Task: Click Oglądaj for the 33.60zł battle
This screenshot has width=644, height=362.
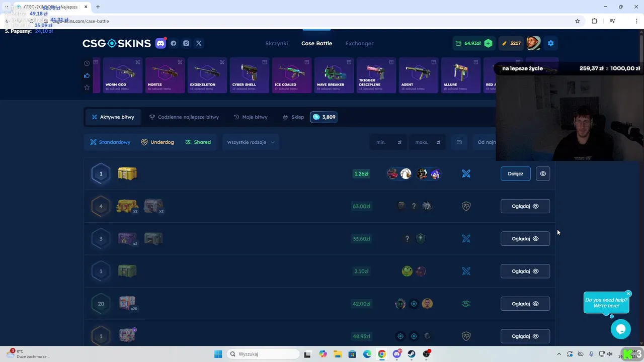Action: (x=525, y=239)
